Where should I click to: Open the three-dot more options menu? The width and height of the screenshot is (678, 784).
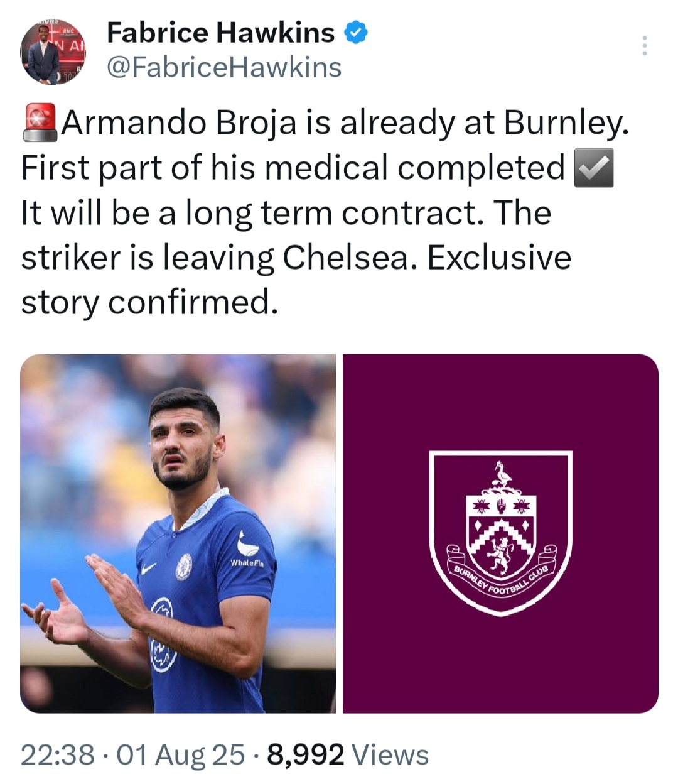644,46
